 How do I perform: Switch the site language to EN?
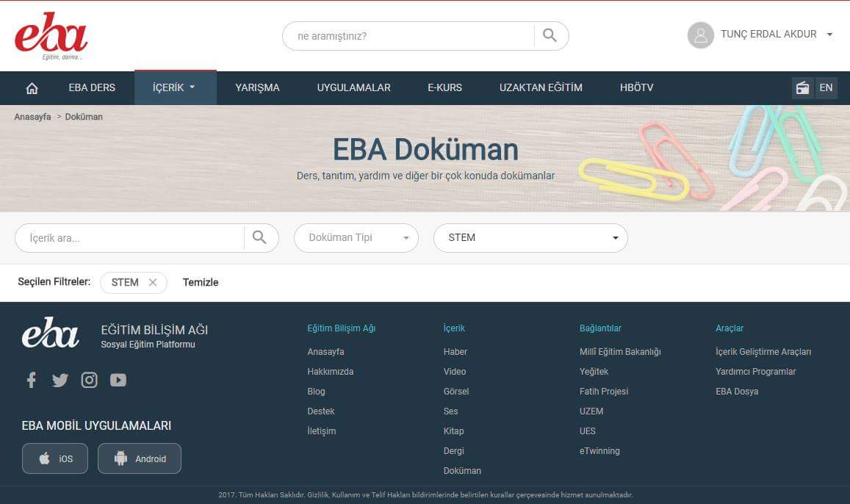(826, 87)
